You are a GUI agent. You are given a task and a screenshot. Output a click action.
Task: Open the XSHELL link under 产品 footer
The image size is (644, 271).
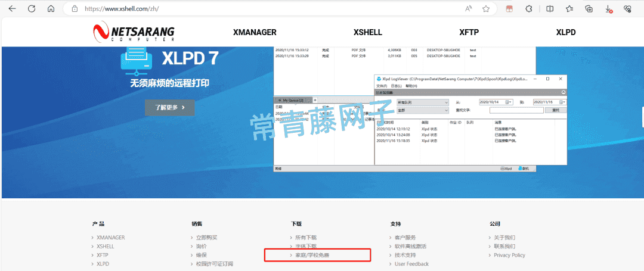105,247
